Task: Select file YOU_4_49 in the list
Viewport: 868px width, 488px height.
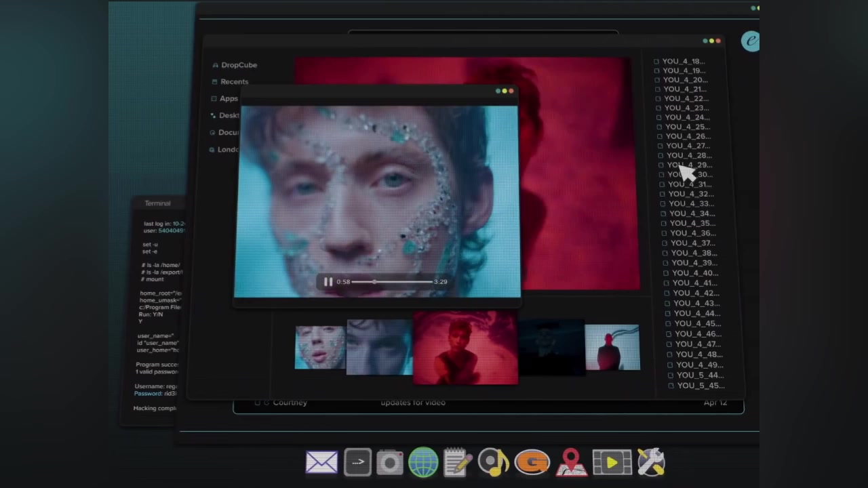Action: point(701,365)
